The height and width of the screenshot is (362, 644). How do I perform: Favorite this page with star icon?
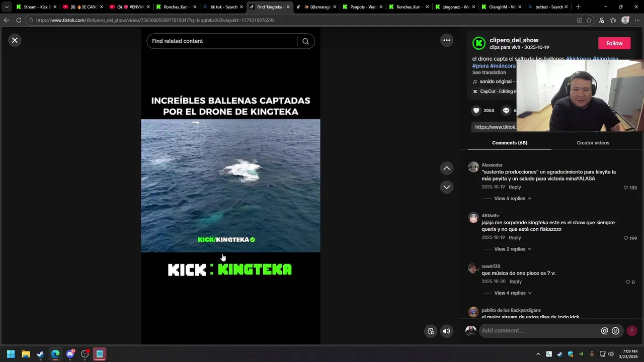(x=589, y=20)
